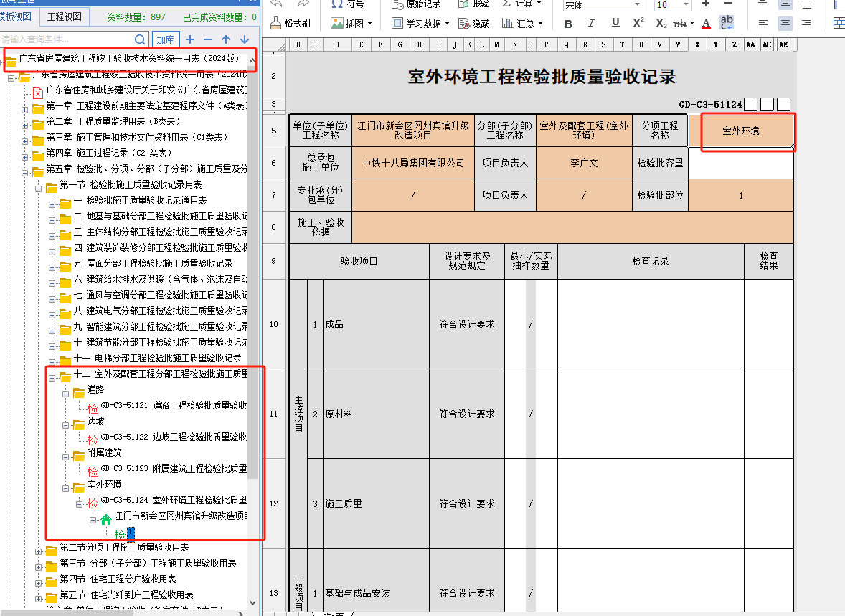Image resolution: width=845 pixels, height=616 pixels.
Task: Expand 第二章 工程质量监理用表 node
Action: coord(24,125)
